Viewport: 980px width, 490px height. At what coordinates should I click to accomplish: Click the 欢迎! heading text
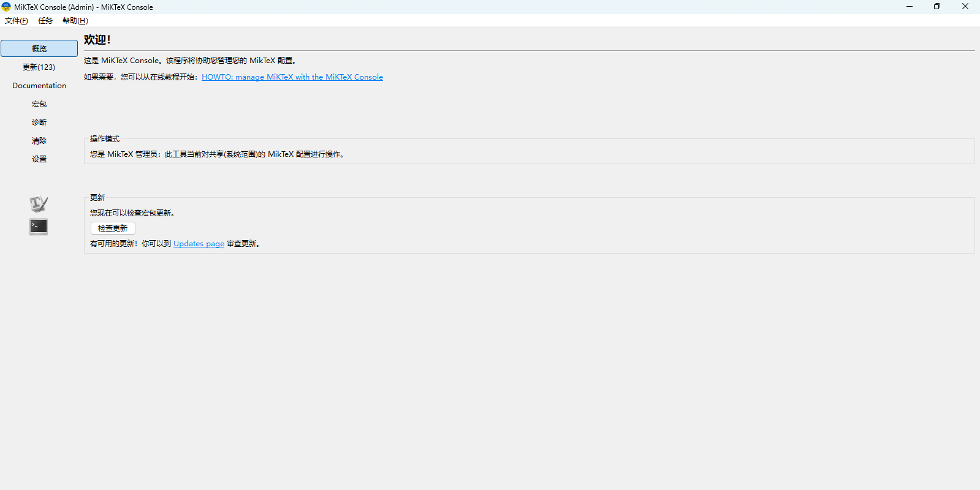click(x=97, y=40)
